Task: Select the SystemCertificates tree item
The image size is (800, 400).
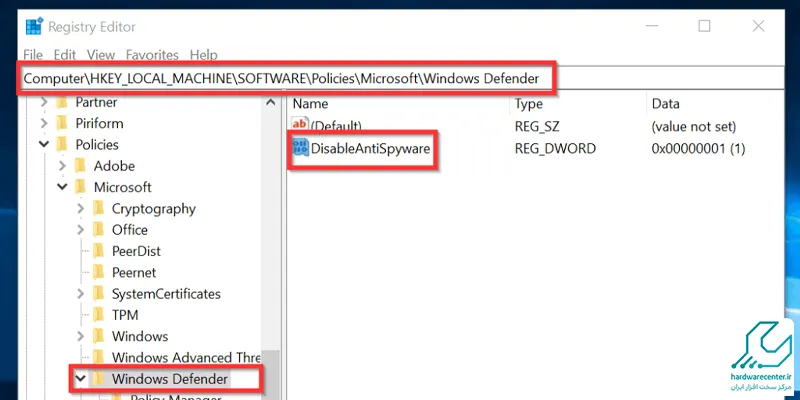Action: (x=166, y=294)
